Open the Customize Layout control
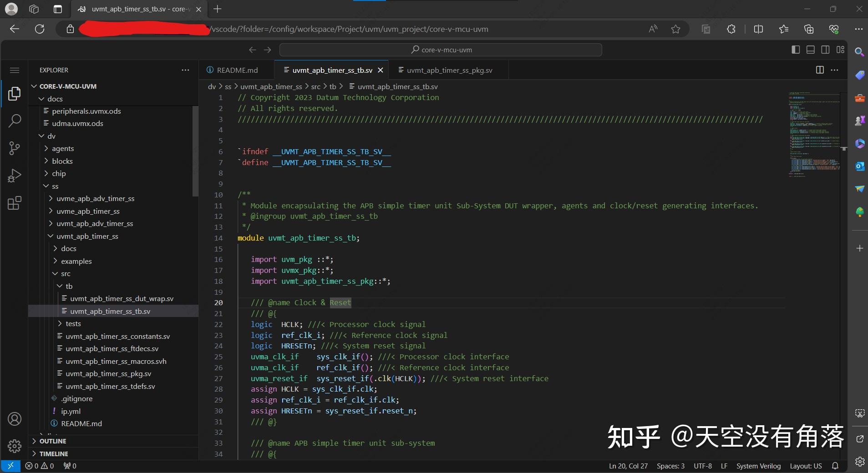Screen dimensions: 868x473 [x=840, y=50]
